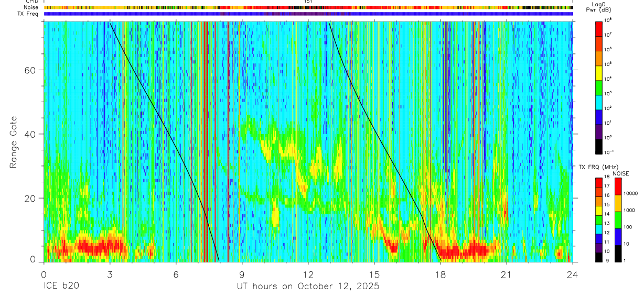
Task: Click the 'NOISE' legend title
Action: point(620,173)
